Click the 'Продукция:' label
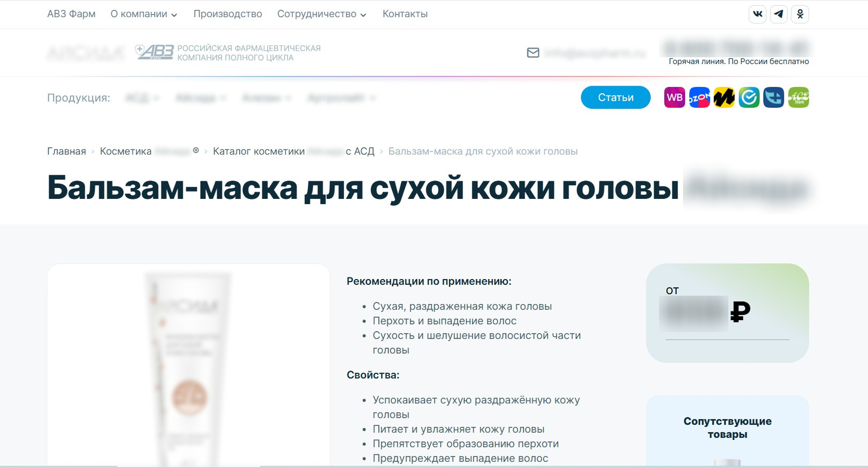Image resolution: width=868 pixels, height=467 pixels. point(79,98)
